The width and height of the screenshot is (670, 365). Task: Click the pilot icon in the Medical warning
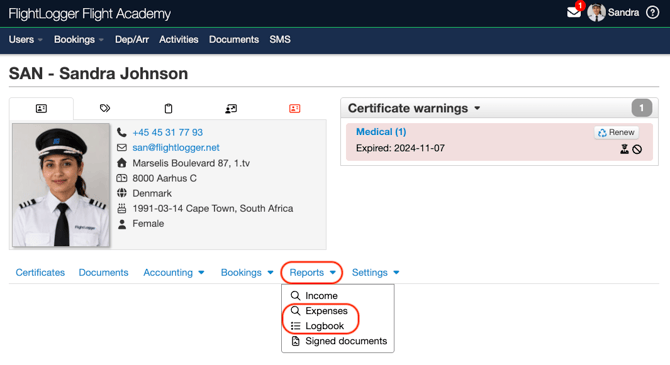pos(624,149)
